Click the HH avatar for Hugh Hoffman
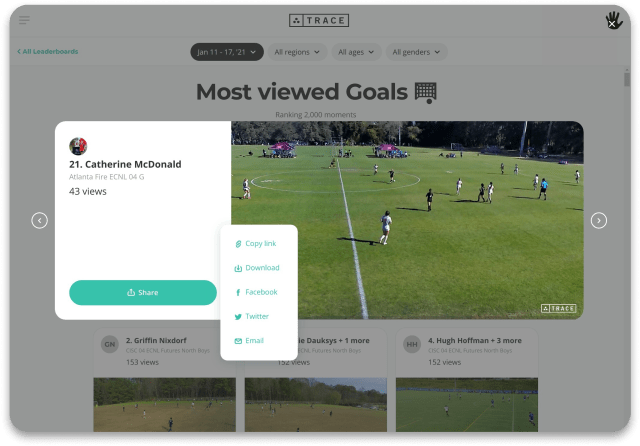Screen dimensions: 640x446 coord(412,344)
